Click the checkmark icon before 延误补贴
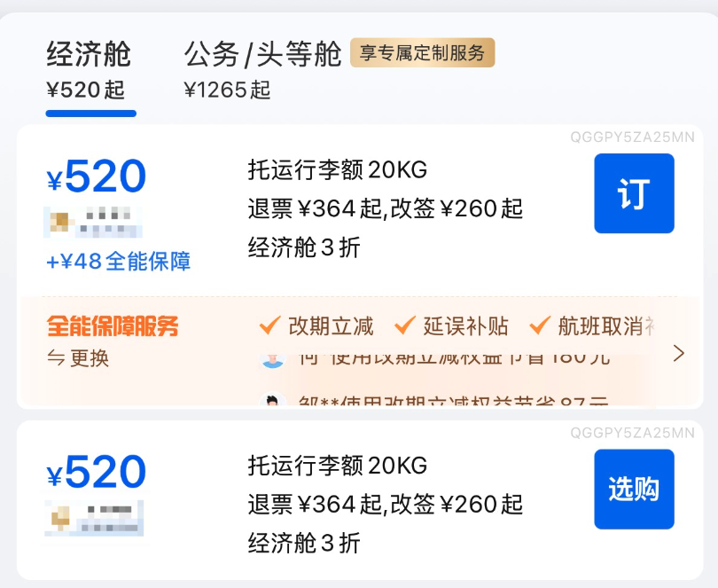 [x=405, y=326]
